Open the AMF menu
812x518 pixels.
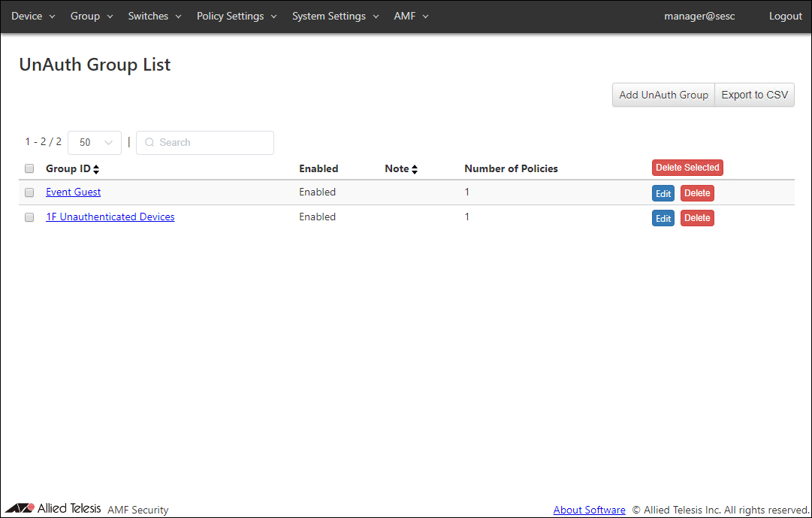[411, 16]
